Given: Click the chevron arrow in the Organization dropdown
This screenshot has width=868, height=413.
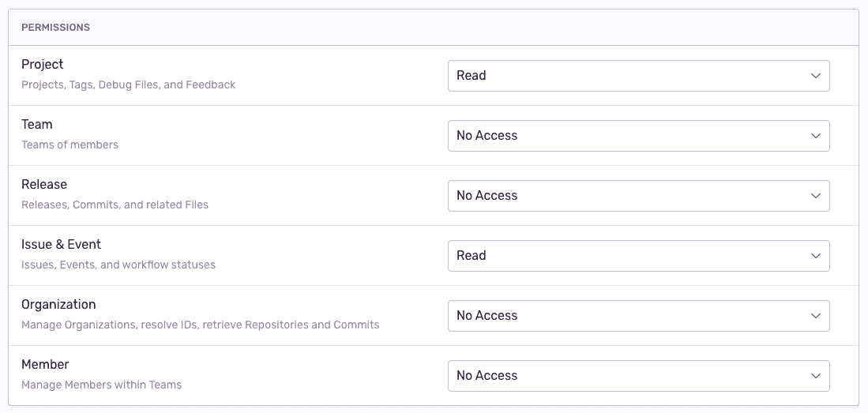Looking at the screenshot, I should pos(815,316).
